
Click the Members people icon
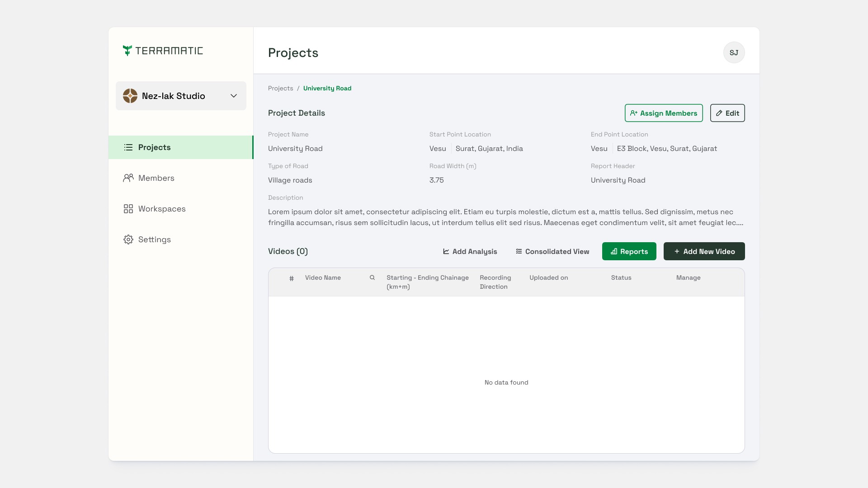(x=128, y=178)
